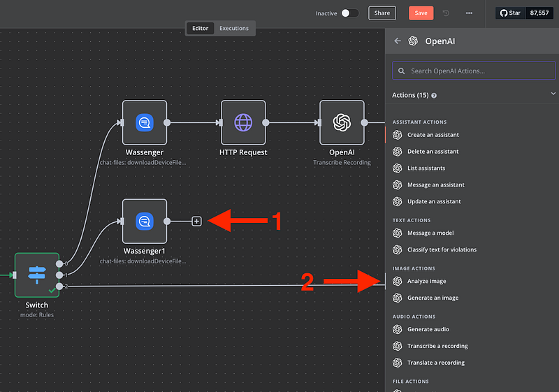Click the Save button
The height and width of the screenshot is (392, 559).
click(421, 13)
